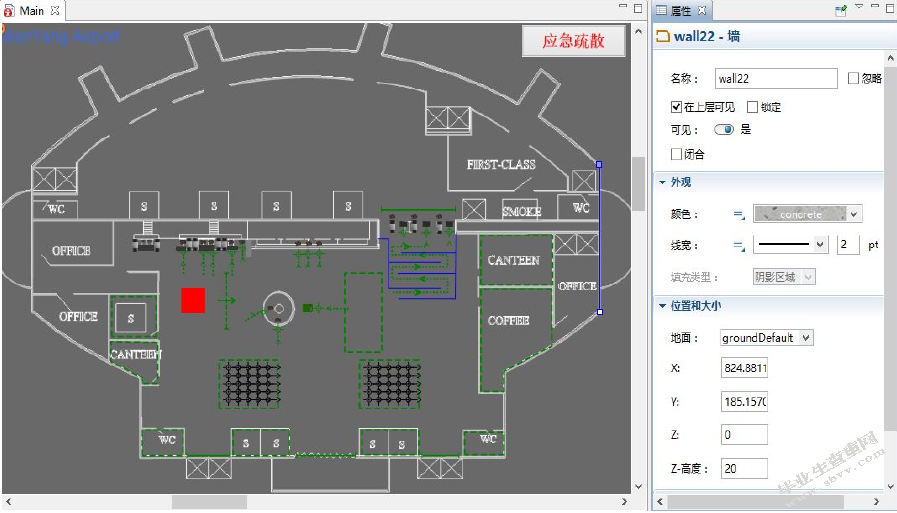Click the canvas vertical scrollbar thumb
The width and height of the screenshot is (897, 513).
638,183
